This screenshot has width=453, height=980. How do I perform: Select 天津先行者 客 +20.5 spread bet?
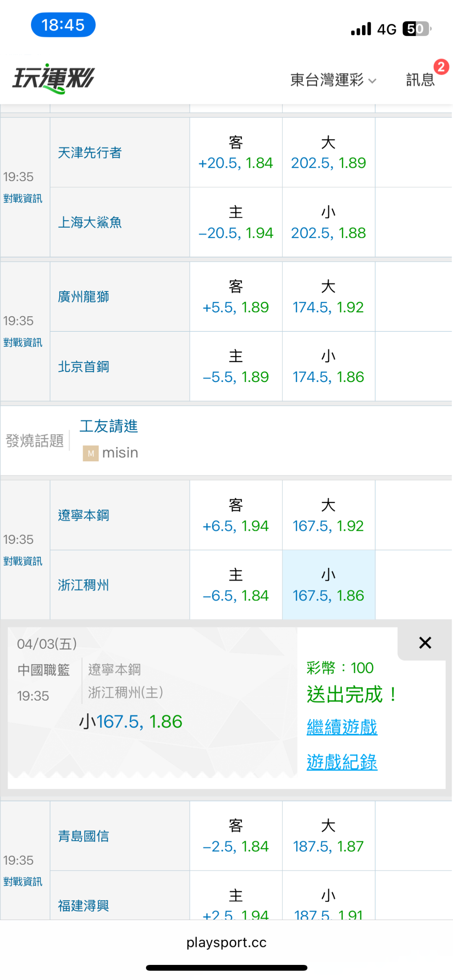(x=236, y=153)
